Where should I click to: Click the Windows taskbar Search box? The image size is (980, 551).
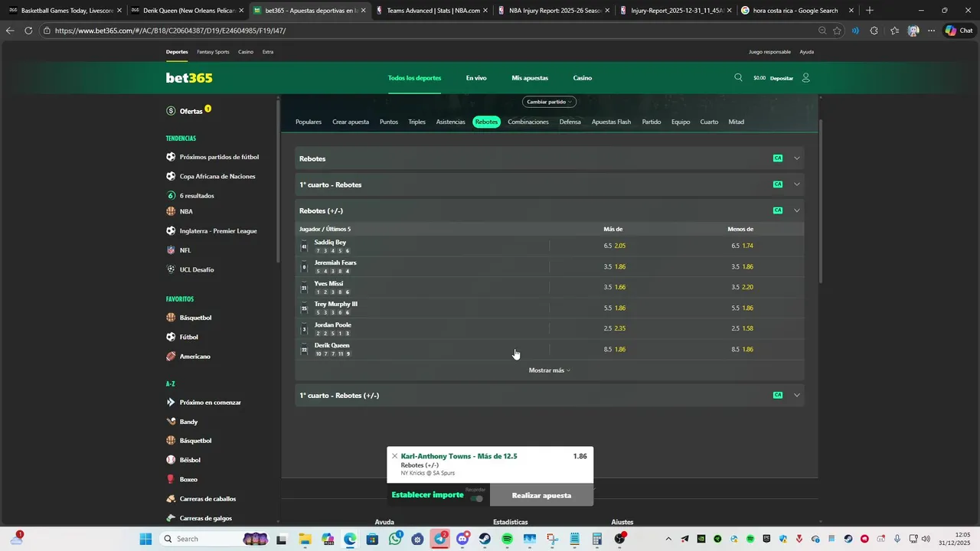pyautogui.click(x=214, y=539)
